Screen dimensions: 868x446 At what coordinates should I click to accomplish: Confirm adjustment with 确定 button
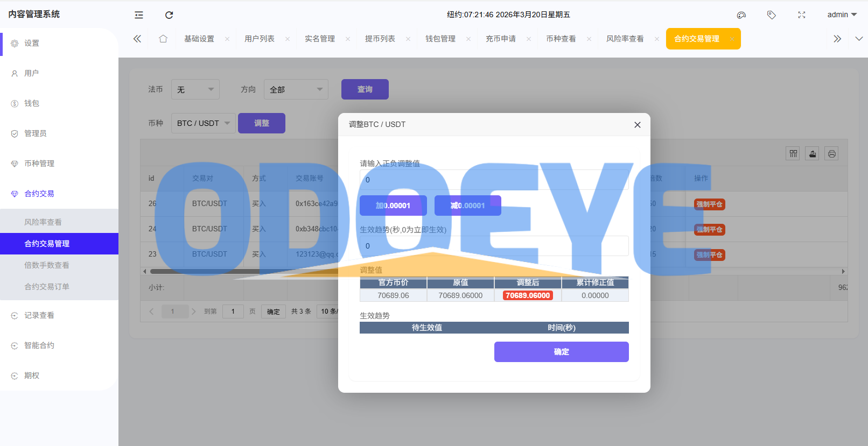(561, 352)
